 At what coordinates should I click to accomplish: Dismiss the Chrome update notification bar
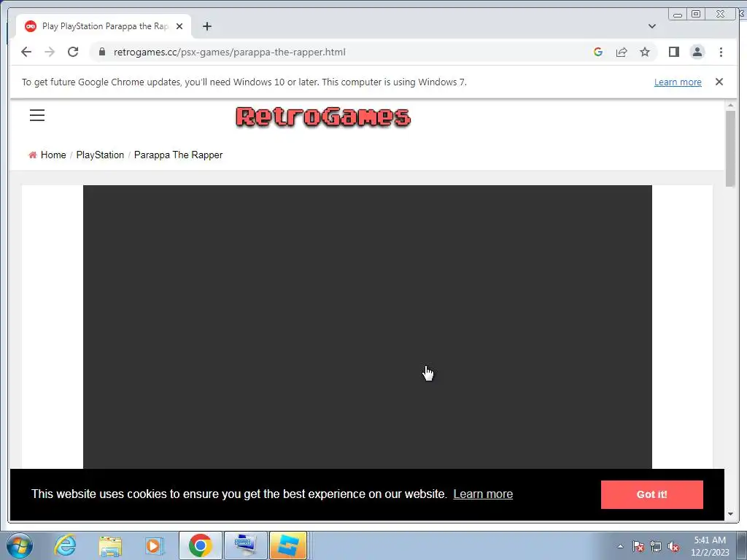click(719, 82)
